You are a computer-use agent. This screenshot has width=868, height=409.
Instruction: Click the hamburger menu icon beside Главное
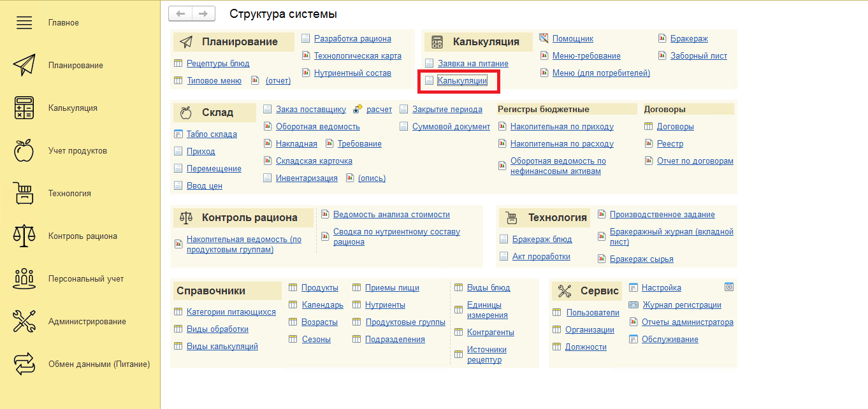coord(24,23)
